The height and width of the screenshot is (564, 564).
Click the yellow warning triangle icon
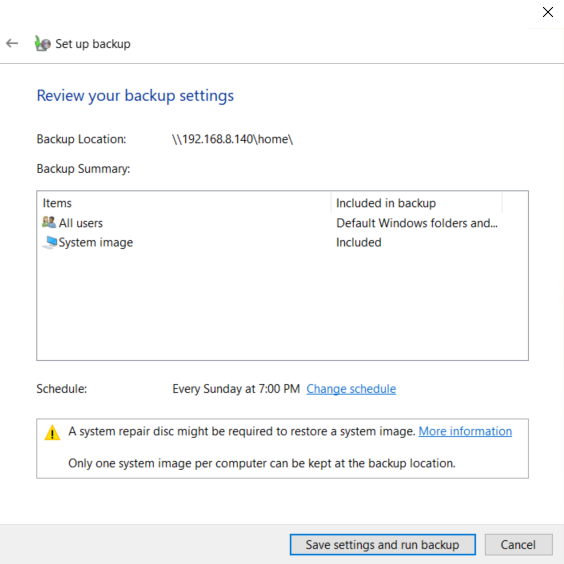(x=52, y=432)
